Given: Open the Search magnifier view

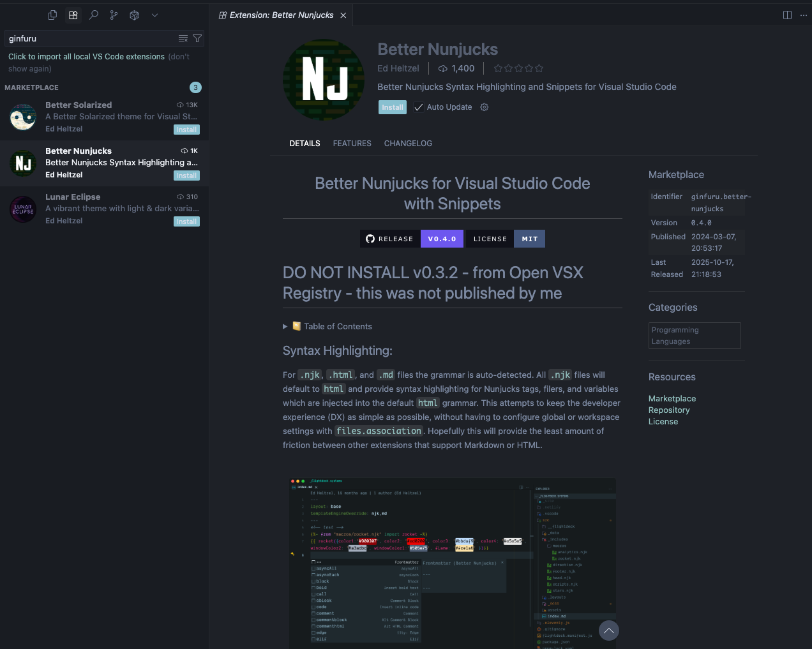Looking at the screenshot, I should [94, 15].
